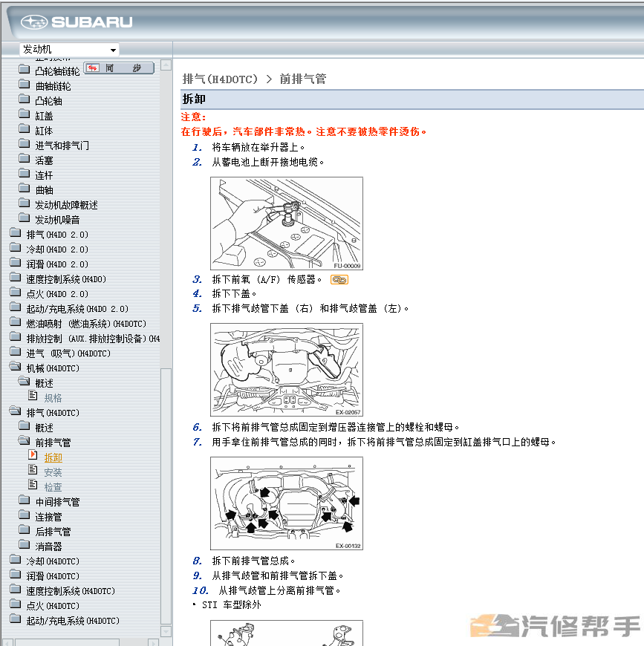Open the 规格 document link
Image resolution: width=644 pixels, height=646 pixels.
tap(53, 398)
